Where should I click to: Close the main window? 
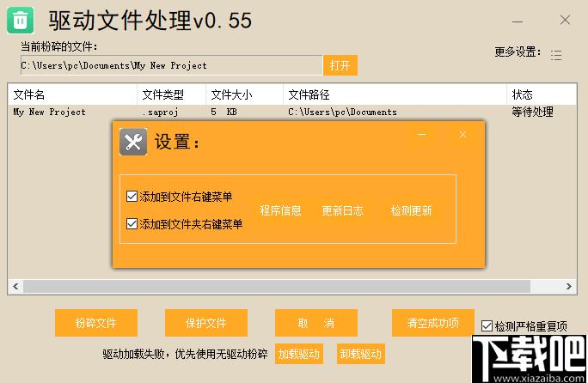565,20
